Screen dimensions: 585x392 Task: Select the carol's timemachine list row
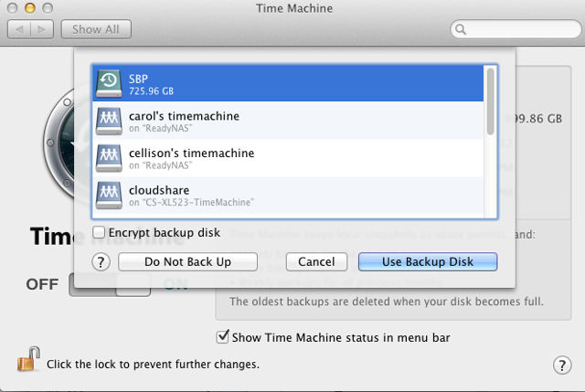[x=288, y=121]
